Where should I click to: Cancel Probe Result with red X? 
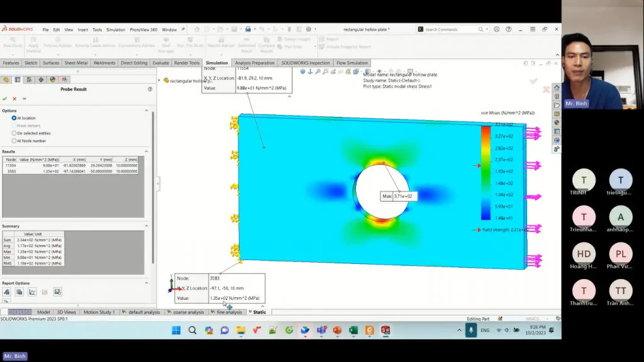[x=14, y=99]
